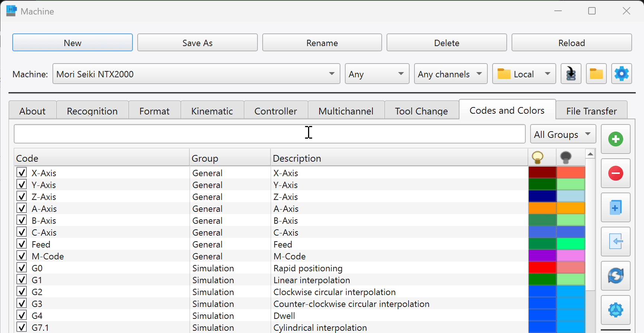Click the dark lightbulb column header
The height and width of the screenshot is (333, 644).
[566, 158]
